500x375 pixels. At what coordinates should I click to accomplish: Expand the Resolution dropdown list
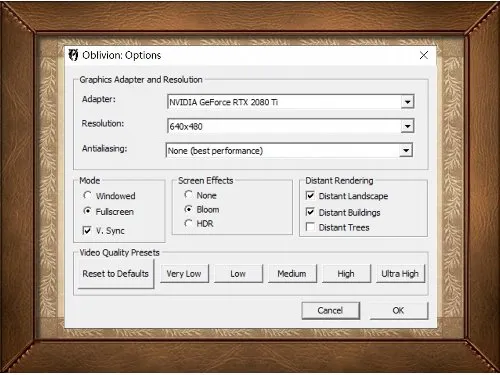407,126
